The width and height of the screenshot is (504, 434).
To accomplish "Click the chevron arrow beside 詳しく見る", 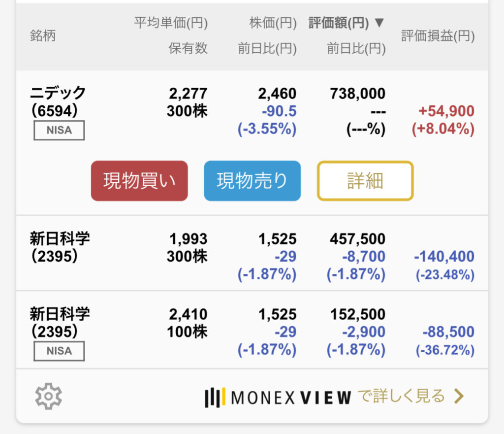I will pos(458,396).
